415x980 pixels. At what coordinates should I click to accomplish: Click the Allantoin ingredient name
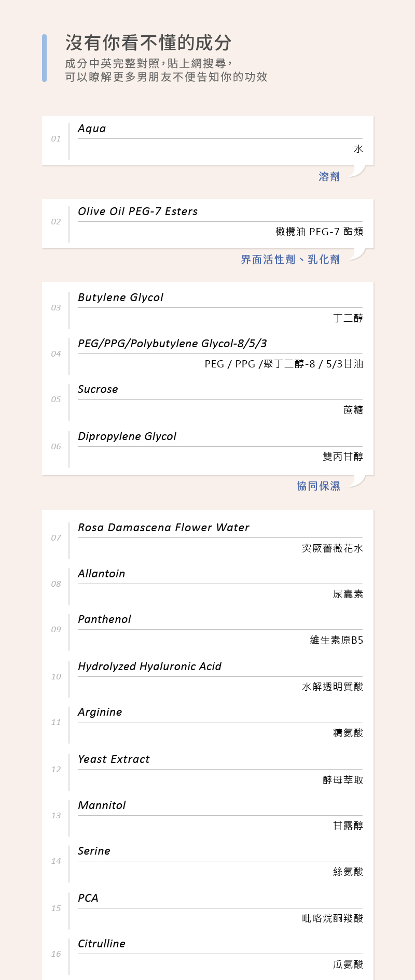click(x=101, y=574)
